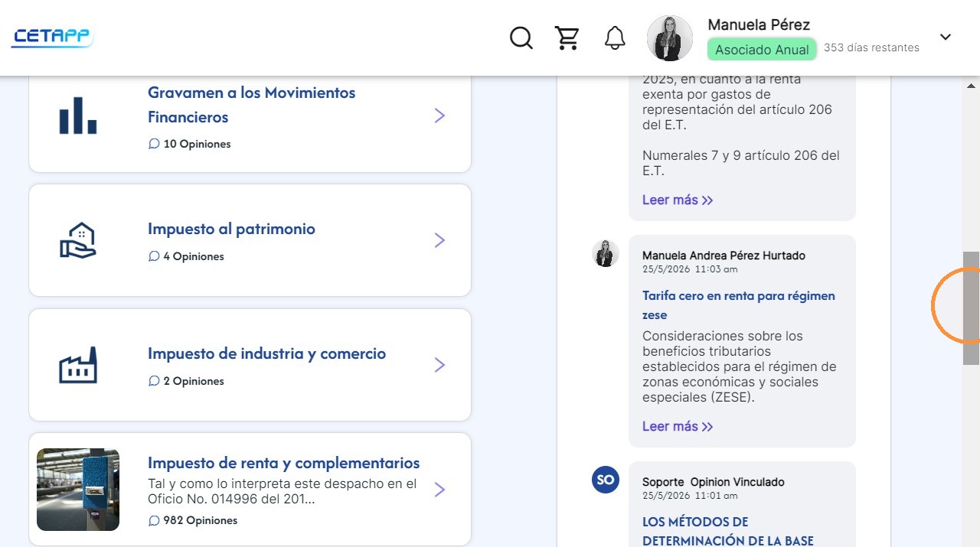980x547 pixels.
Task: Click the scrollbar up arrow
Action: point(971,85)
